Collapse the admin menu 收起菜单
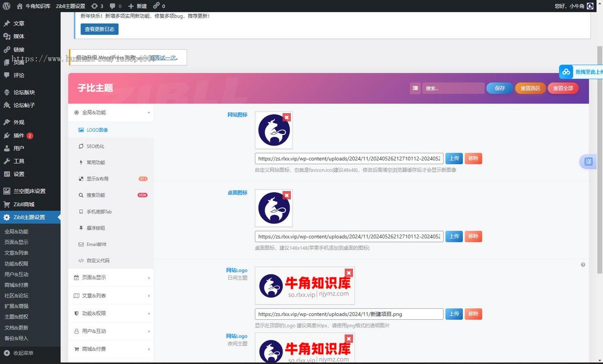603x364 pixels. (x=24, y=353)
